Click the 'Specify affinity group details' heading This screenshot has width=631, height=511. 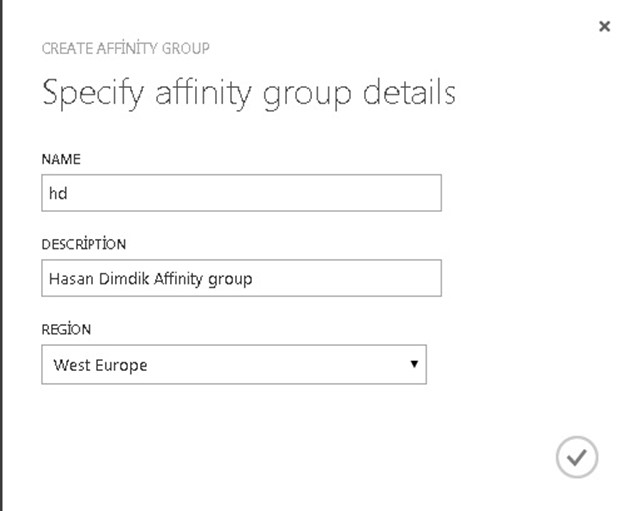click(248, 94)
